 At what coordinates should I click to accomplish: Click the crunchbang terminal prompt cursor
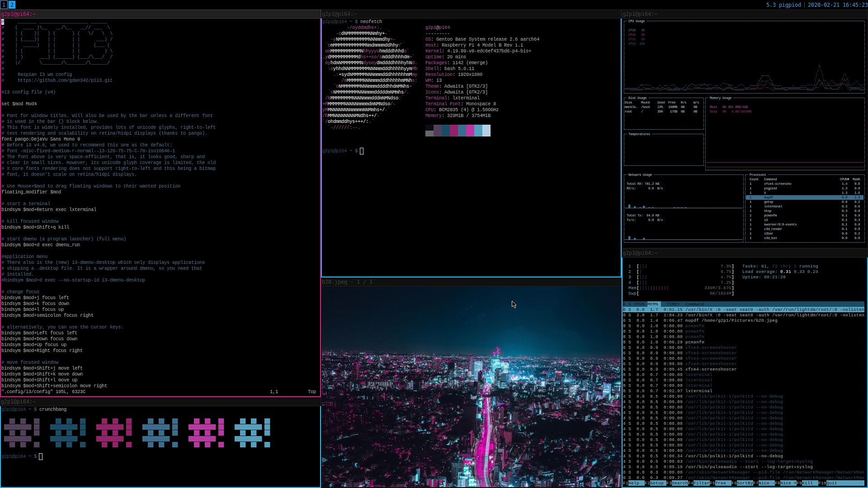pos(41,456)
